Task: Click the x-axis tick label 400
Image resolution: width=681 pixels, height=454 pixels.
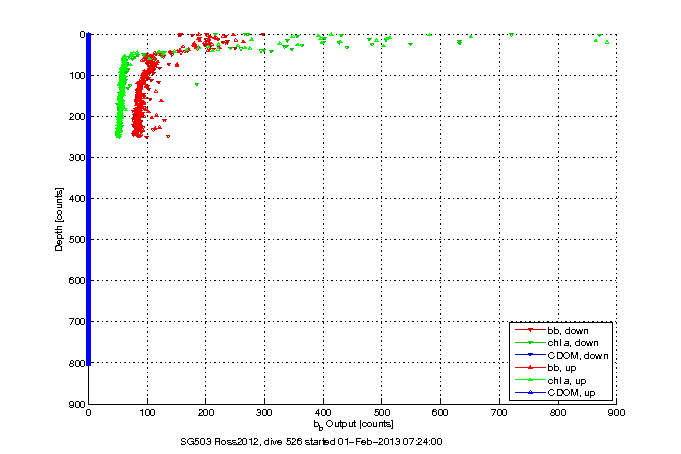Action: pyautogui.click(x=323, y=412)
